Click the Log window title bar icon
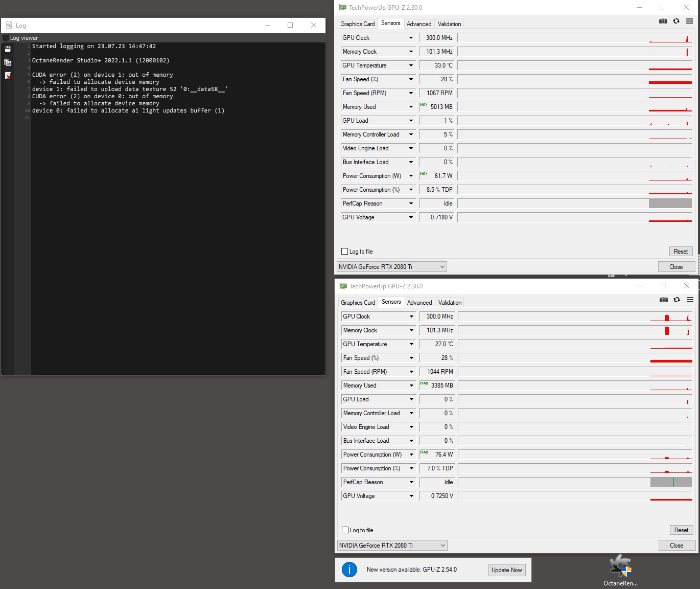The image size is (700, 589). point(9,25)
